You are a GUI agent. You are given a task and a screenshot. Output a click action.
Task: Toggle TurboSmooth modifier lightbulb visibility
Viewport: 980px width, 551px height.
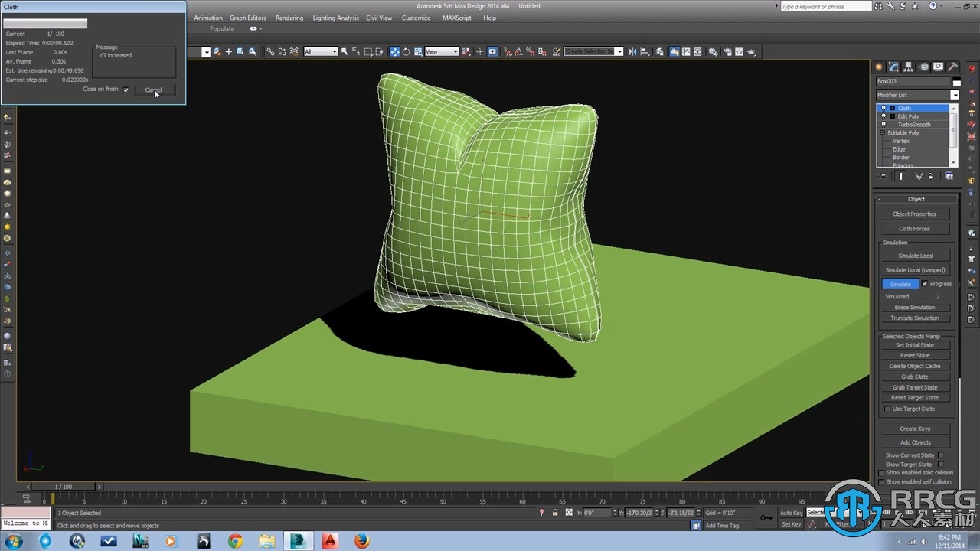coord(884,125)
